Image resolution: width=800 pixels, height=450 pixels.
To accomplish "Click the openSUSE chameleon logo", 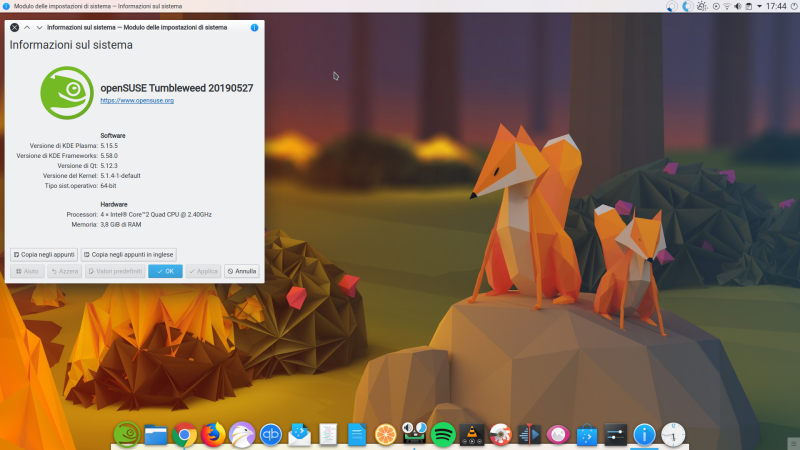I will coord(67,93).
